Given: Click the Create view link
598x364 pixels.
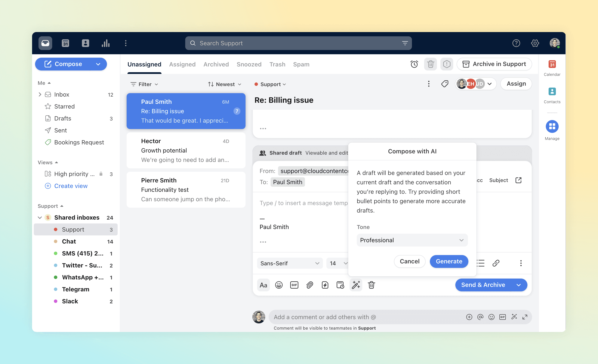Looking at the screenshot, I should click(x=71, y=186).
